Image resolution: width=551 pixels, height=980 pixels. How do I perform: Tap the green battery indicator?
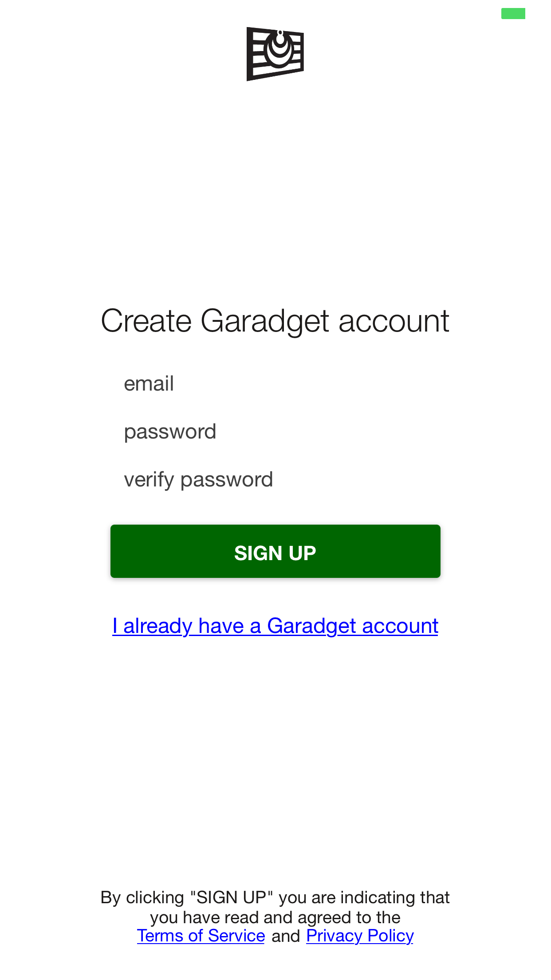pyautogui.click(x=513, y=14)
